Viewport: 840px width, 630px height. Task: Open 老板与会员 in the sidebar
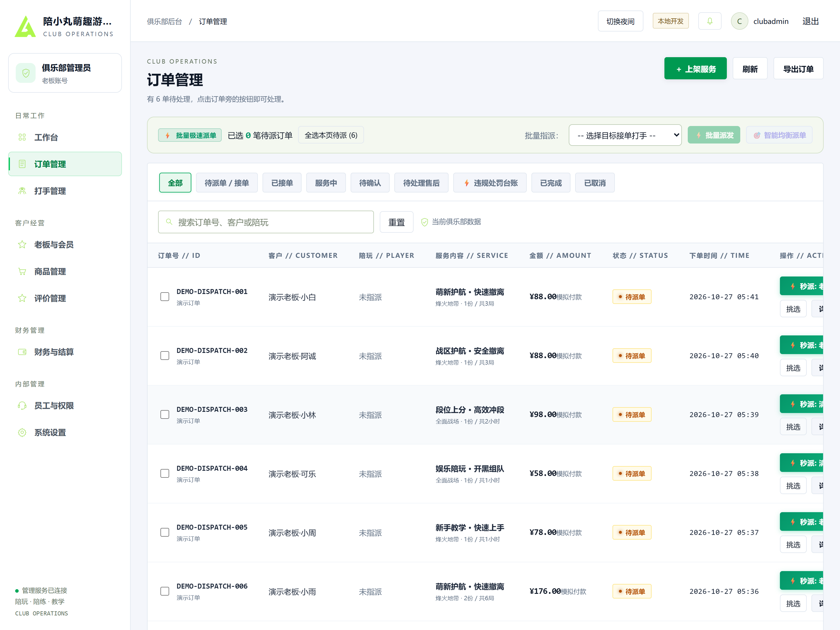[65, 244]
